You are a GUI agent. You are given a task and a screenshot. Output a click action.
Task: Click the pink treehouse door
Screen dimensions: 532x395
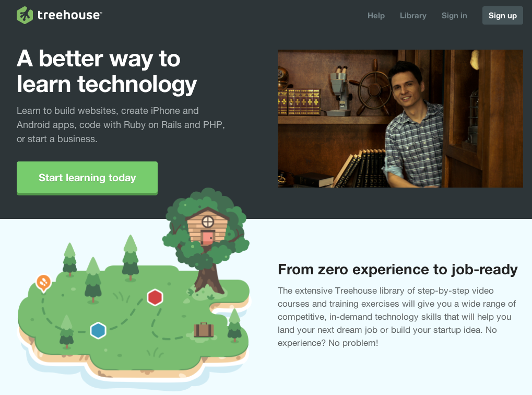pos(207,238)
